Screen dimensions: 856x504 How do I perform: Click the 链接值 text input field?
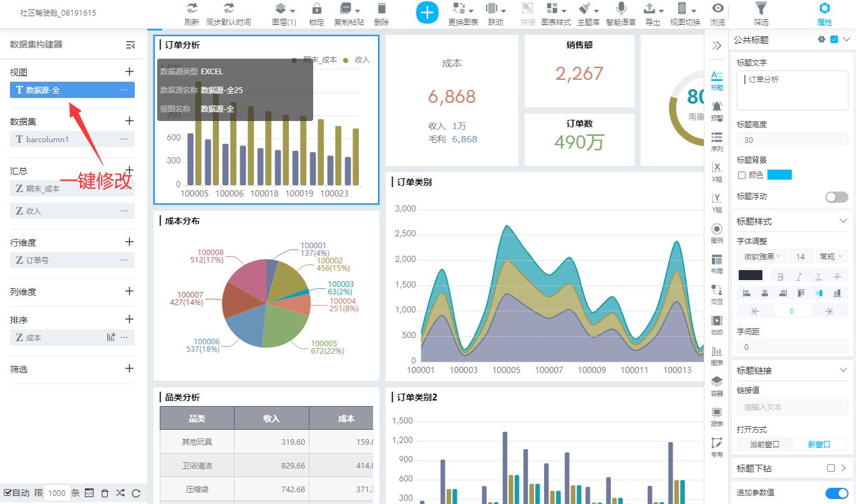pos(792,407)
